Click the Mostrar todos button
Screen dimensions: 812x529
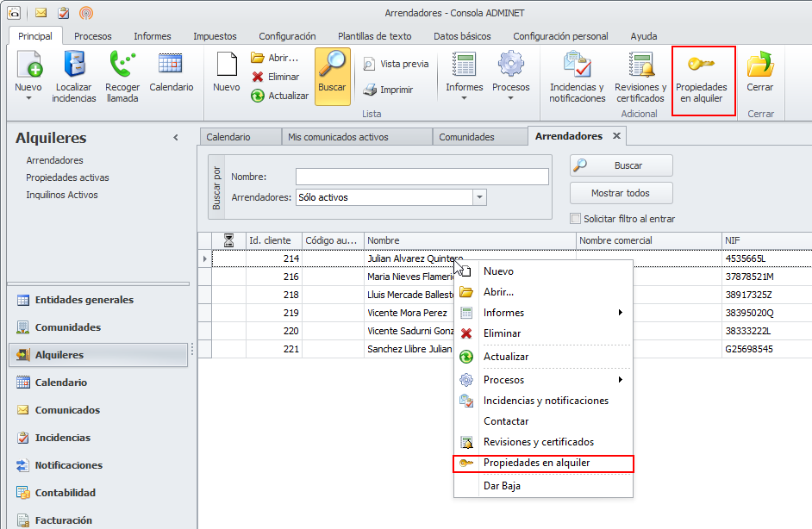pos(621,193)
